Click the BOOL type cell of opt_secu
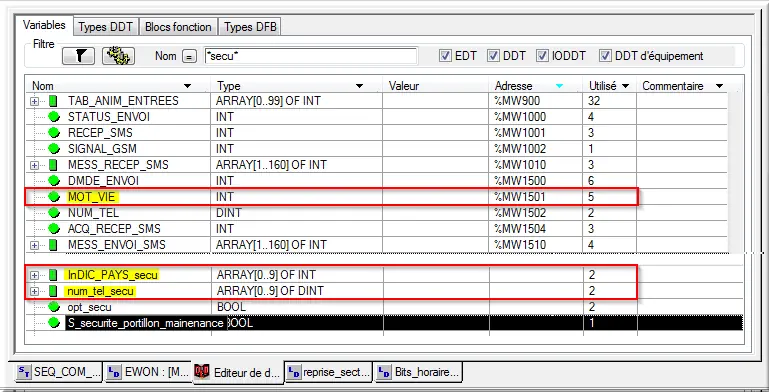This screenshot has height=392, width=769. point(297,308)
